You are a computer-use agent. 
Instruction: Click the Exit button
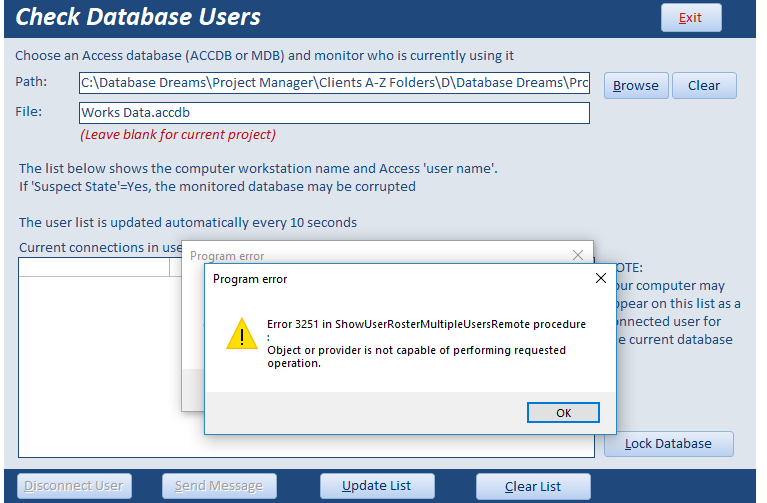pos(690,18)
